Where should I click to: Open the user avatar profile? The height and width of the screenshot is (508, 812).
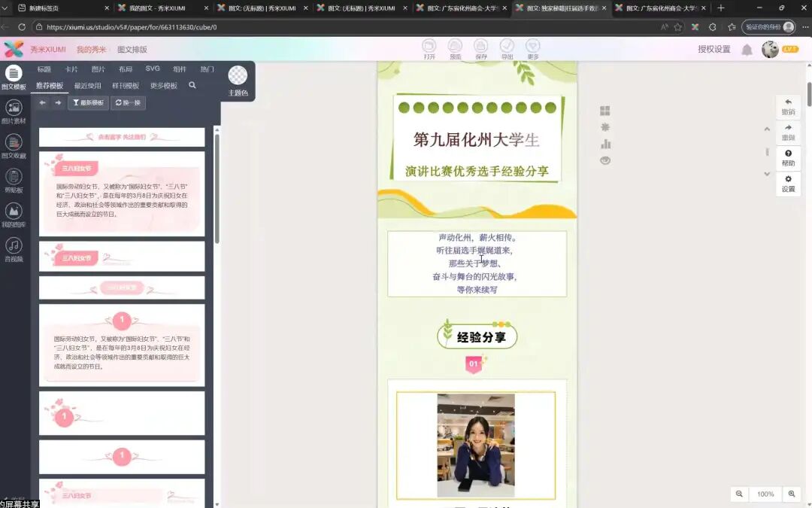[770, 49]
